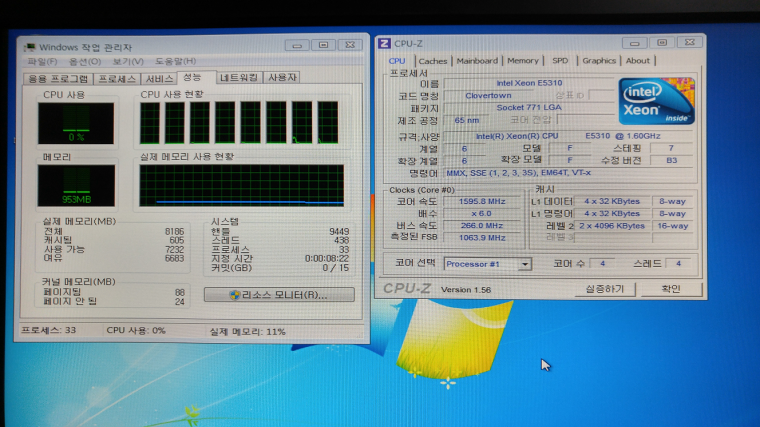
Task: Click the shield icon on resource monitor button
Action: click(x=235, y=295)
